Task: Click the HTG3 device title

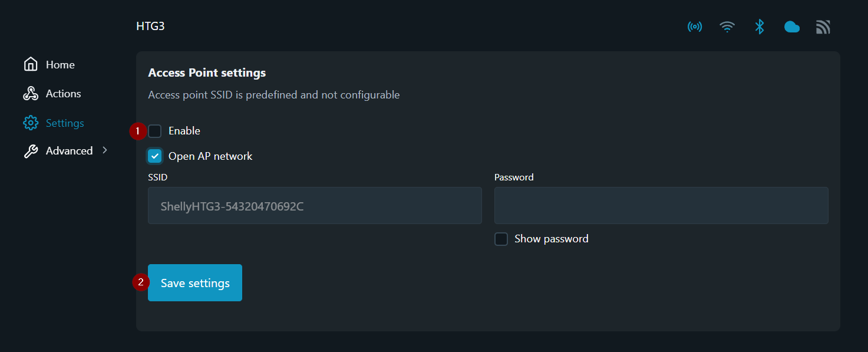Action: click(150, 27)
